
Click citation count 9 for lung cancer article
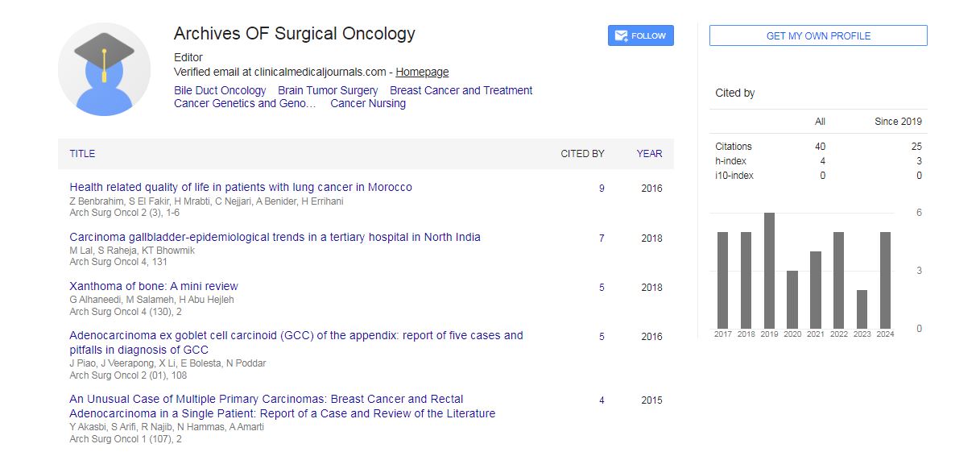[602, 189]
